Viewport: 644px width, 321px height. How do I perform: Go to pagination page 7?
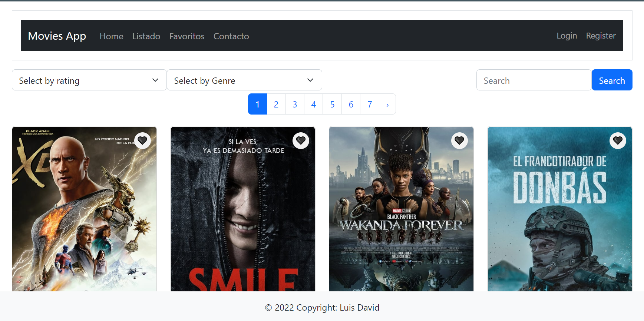(370, 104)
